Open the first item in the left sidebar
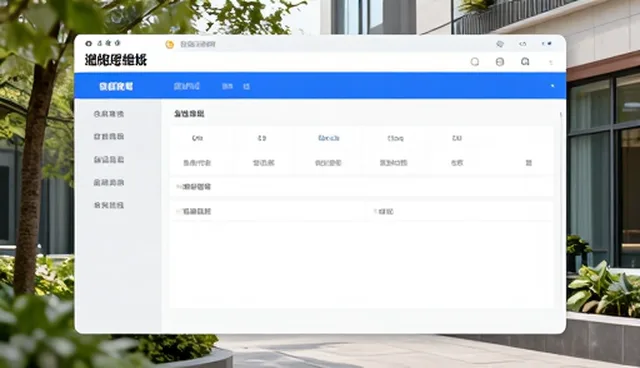Viewport: 640px width, 368px height. (109, 114)
